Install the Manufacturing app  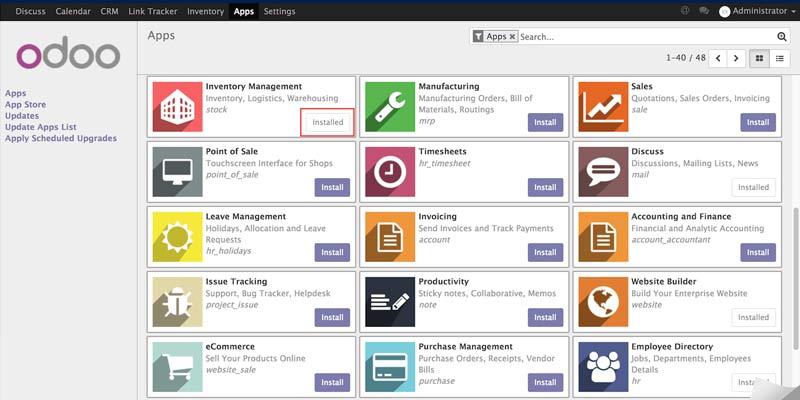[545, 122]
